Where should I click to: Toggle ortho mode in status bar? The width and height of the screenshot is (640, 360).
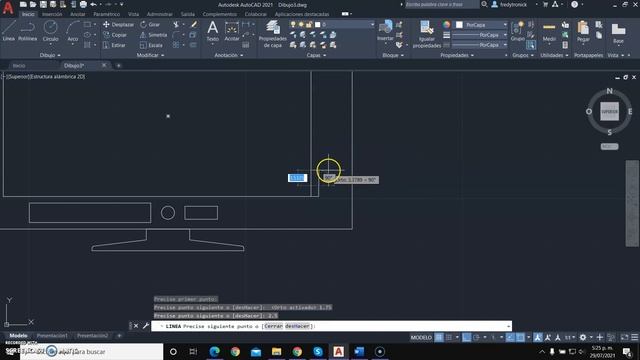tap(467, 337)
